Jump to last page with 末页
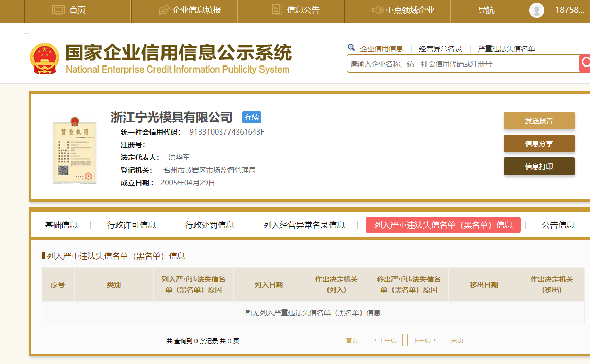This screenshot has height=364, width=590. coord(457,340)
